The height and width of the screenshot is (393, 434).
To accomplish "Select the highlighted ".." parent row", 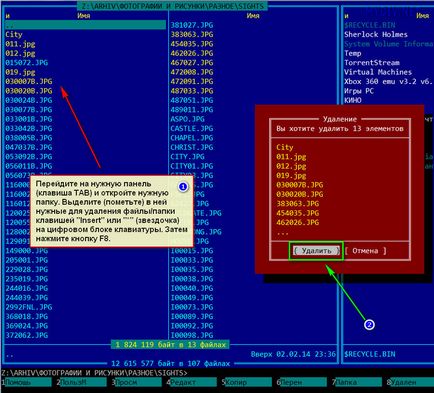I will [x=85, y=25].
